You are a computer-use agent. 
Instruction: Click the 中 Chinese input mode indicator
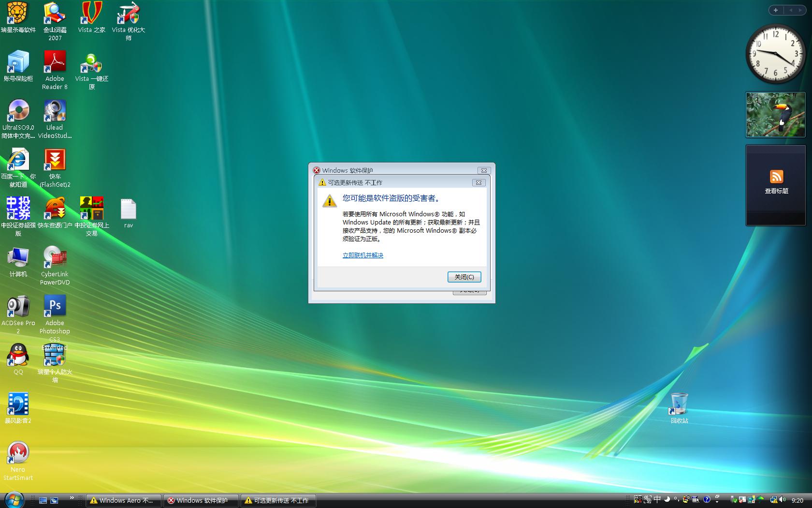pyautogui.click(x=657, y=499)
